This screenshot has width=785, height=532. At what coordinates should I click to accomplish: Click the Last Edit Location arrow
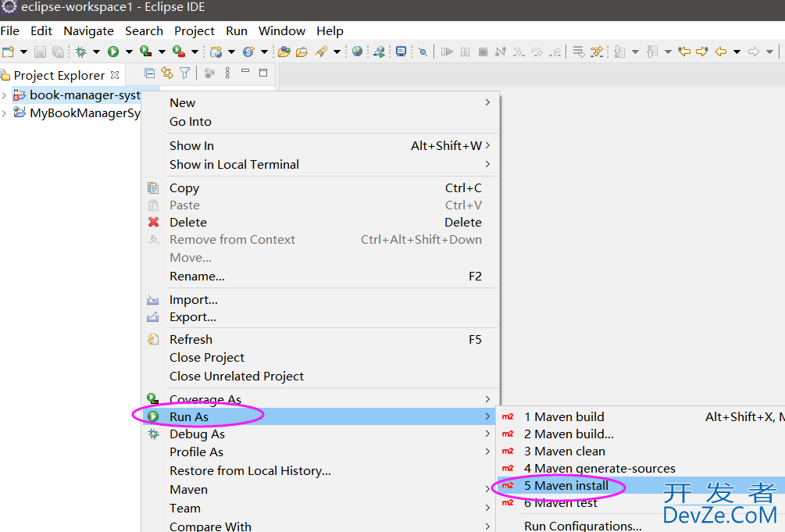click(684, 51)
